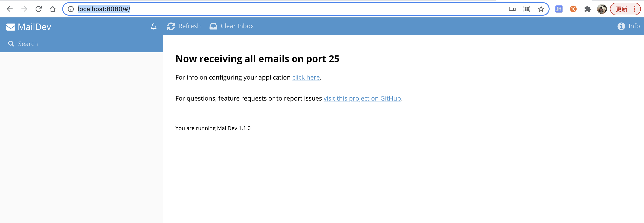The image size is (644, 223).
Task: Click the Clear Inbox tray icon
Action: tap(213, 26)
